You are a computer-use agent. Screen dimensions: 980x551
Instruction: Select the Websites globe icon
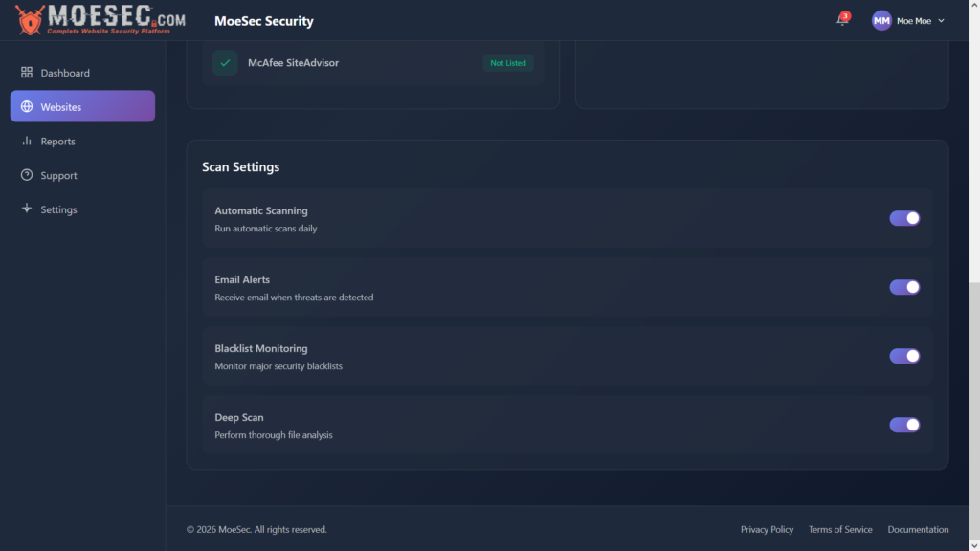click(26, 106)
